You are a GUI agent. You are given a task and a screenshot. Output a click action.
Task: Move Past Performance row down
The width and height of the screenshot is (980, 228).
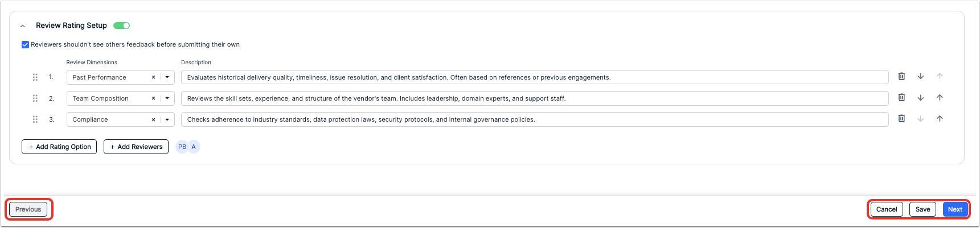click(x=921, y=76)
